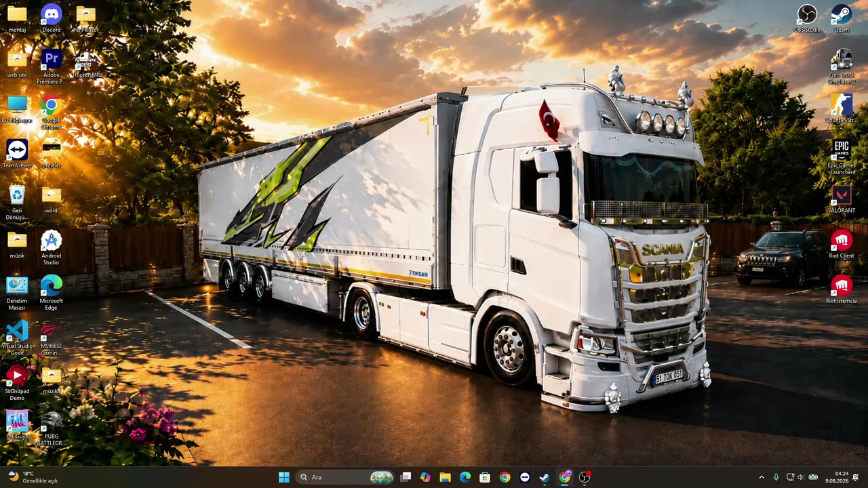This screenshot has height=488, width=868.
Task: Click the Ara search box in taskbar
Action: coord(346,477)
